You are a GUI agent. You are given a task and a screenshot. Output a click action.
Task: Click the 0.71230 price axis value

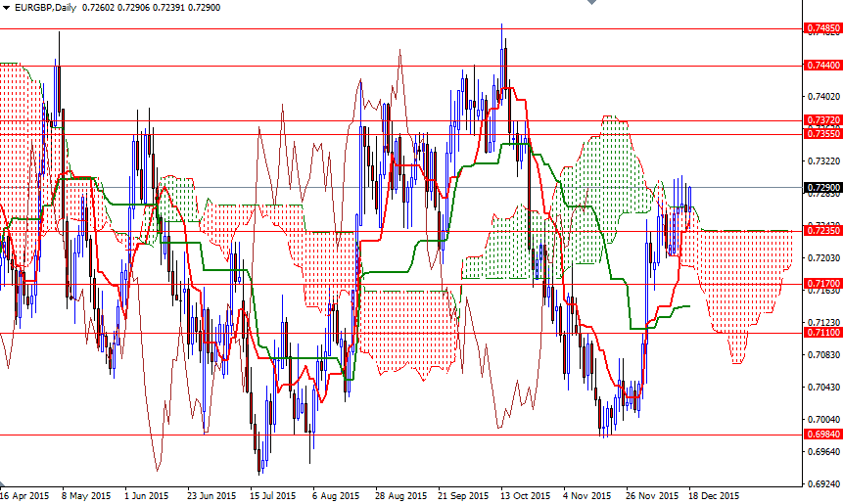(x=823, y=322)
